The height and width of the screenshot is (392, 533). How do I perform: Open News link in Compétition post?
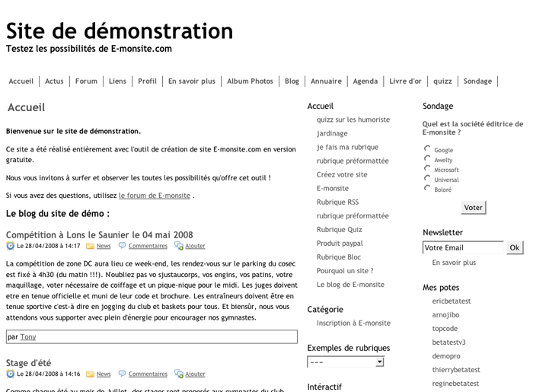104,246
